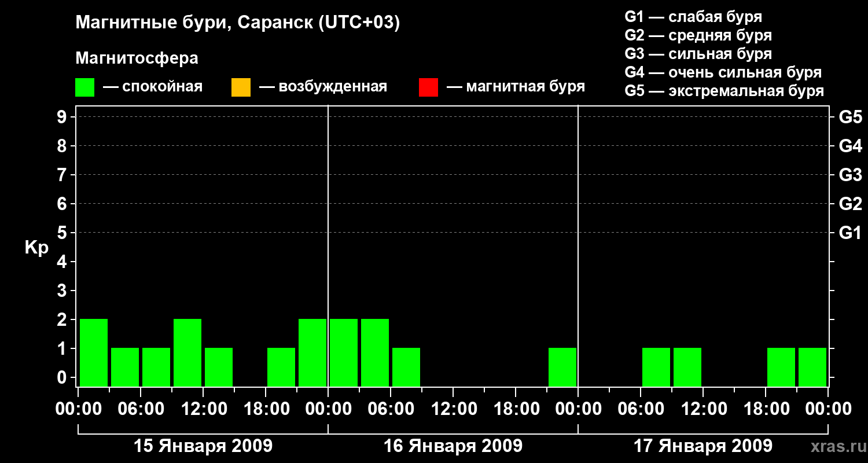Select the 15 Января 06:00–09:00 bar

pyautogui.click(x=156, y=367)
